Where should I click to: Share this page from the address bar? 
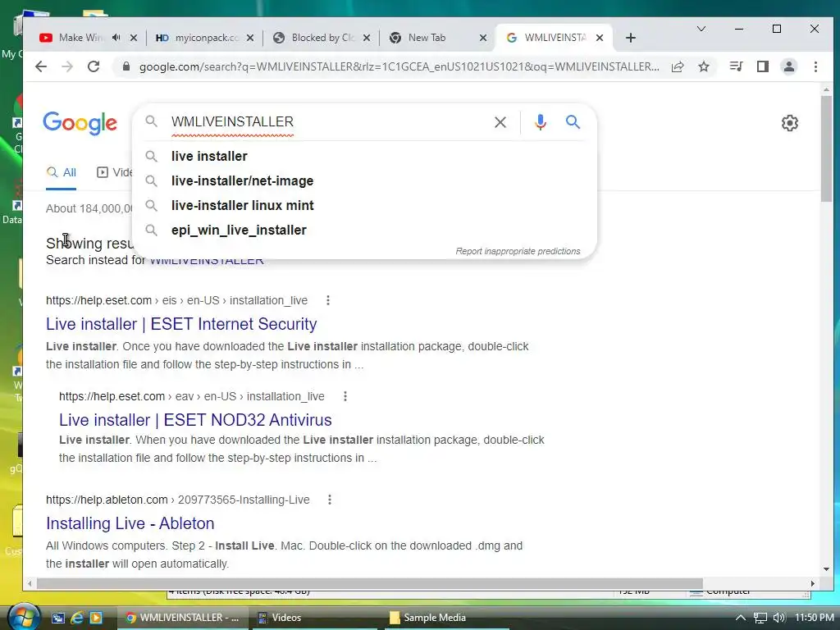pos(678,66)
